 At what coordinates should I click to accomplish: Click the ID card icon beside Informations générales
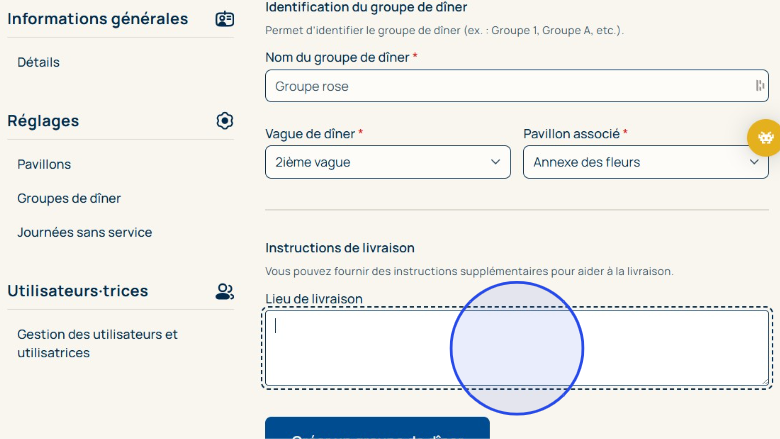225,19
